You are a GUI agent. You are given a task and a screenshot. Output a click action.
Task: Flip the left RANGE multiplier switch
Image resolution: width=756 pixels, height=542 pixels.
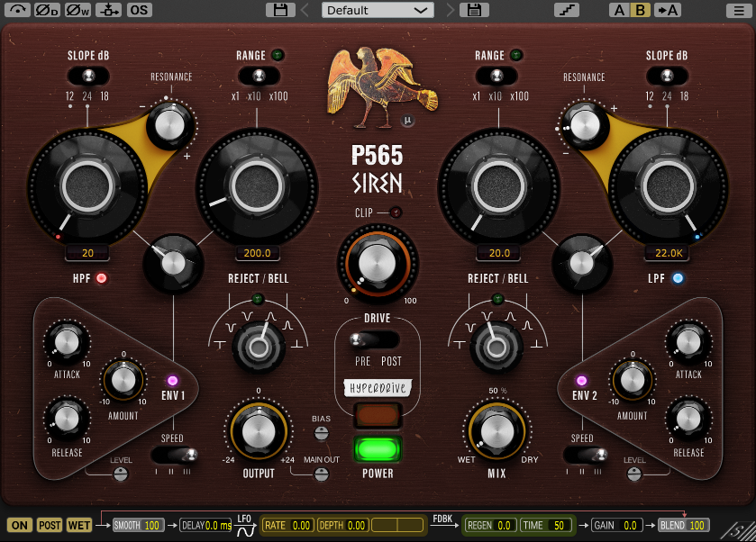[259, 77]
